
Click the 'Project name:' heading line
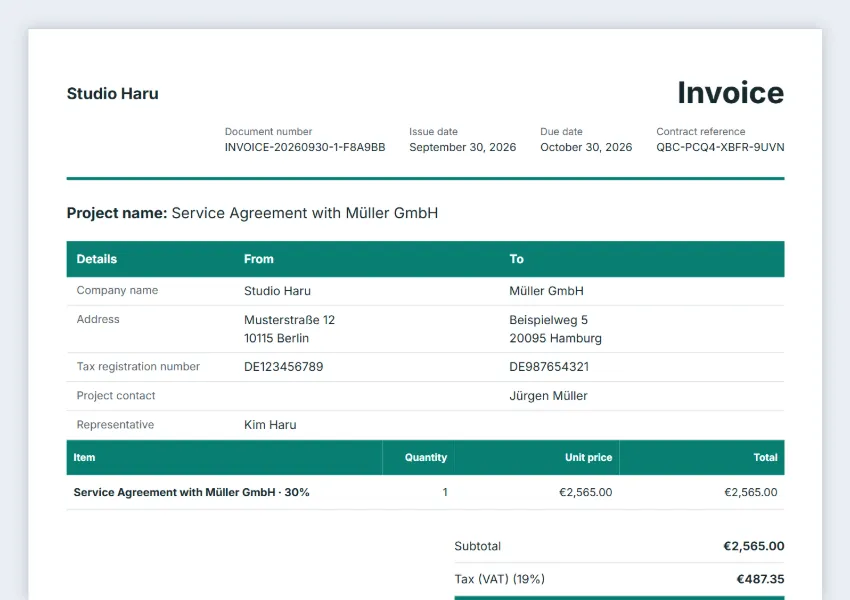pyautogui.click(x=252, y=213)
